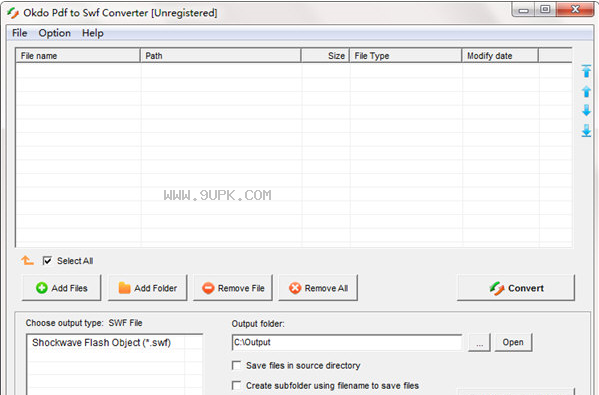Open the File menu
The width and height of the screenshot is (599, 395).
tap(19, 33)
